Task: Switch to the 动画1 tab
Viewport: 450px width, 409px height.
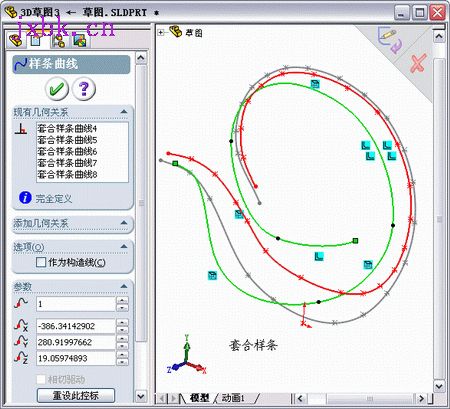Action: (233, 398)
